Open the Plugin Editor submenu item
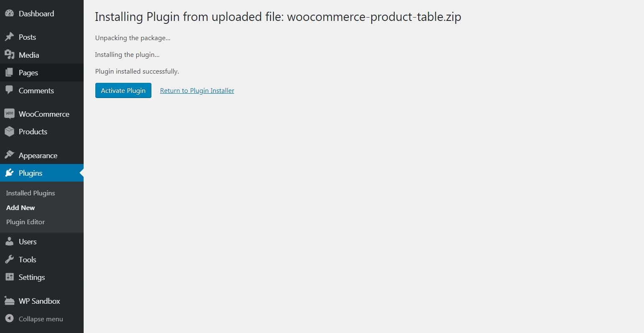 [26, 222]
